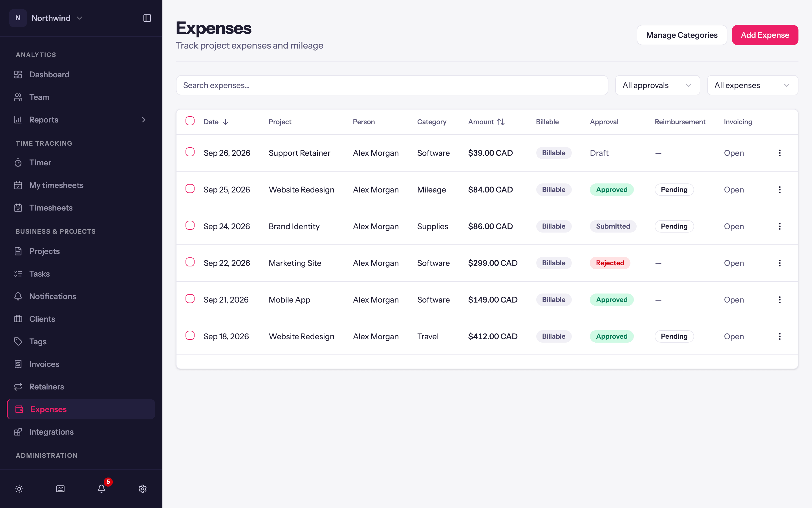Image resolution: width=812 pixels, height=508 pixels.
Task: Open bottom bell with 5 badge
Action: tap(102, 489)
